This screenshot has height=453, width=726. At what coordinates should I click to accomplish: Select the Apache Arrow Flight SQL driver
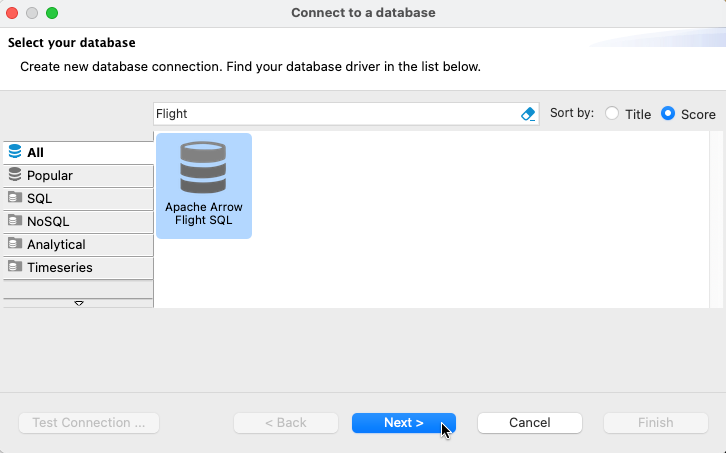[204, 186]
